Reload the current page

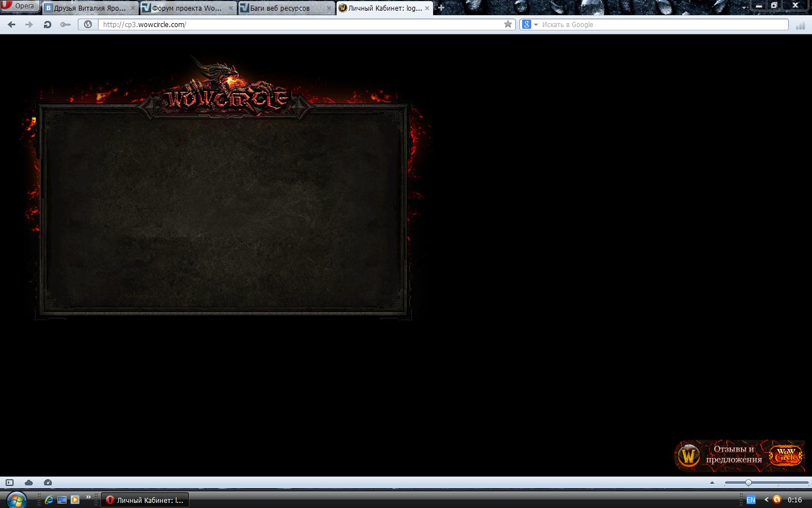point(47,24)
